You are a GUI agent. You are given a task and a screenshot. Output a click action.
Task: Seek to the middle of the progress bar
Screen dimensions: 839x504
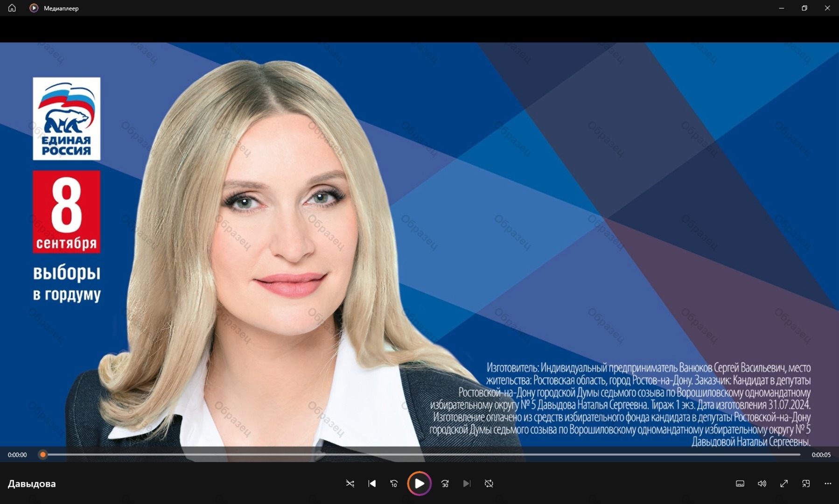(x=422, y=455)
